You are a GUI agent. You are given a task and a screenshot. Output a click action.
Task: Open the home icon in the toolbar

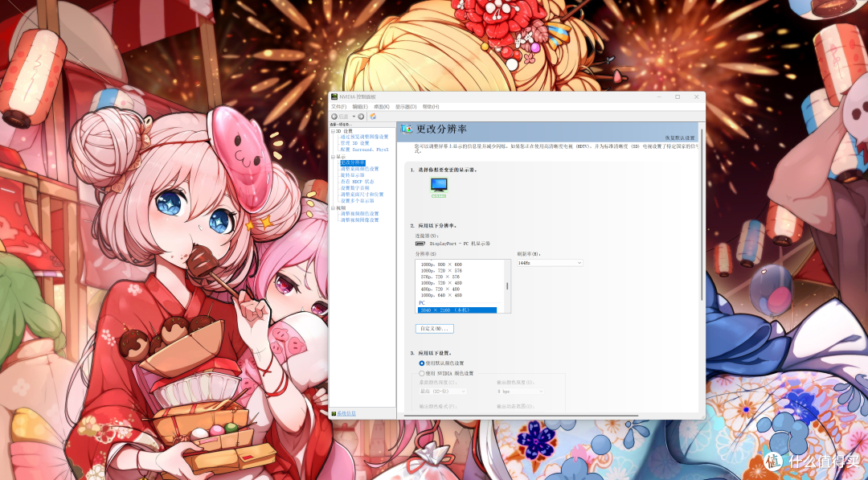tap(373, 117)
